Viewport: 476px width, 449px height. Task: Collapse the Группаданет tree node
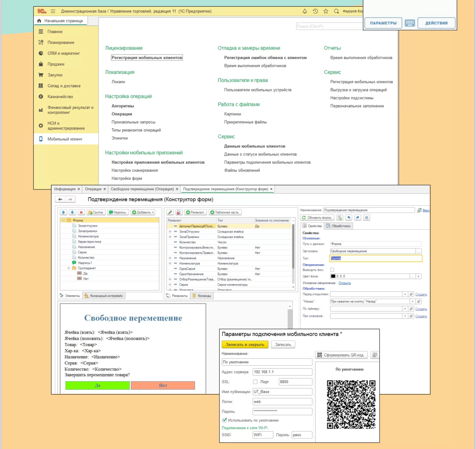pos(69,268)
